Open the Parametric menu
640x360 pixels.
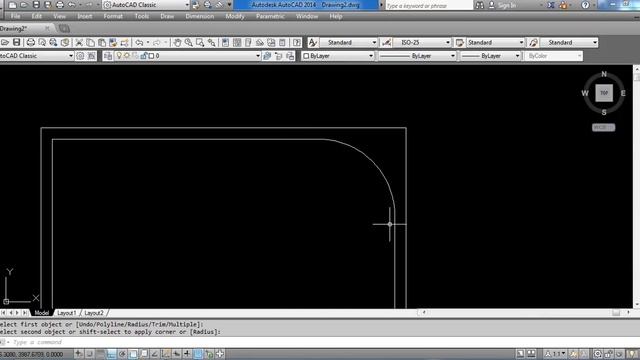(270, 16)
